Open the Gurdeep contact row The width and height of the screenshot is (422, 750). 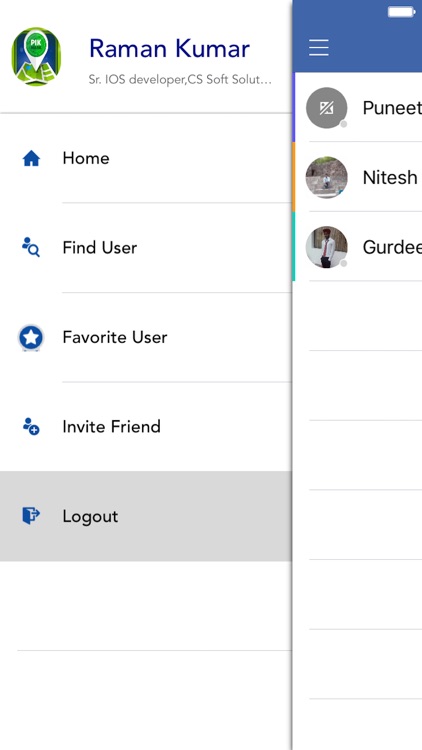357,247
